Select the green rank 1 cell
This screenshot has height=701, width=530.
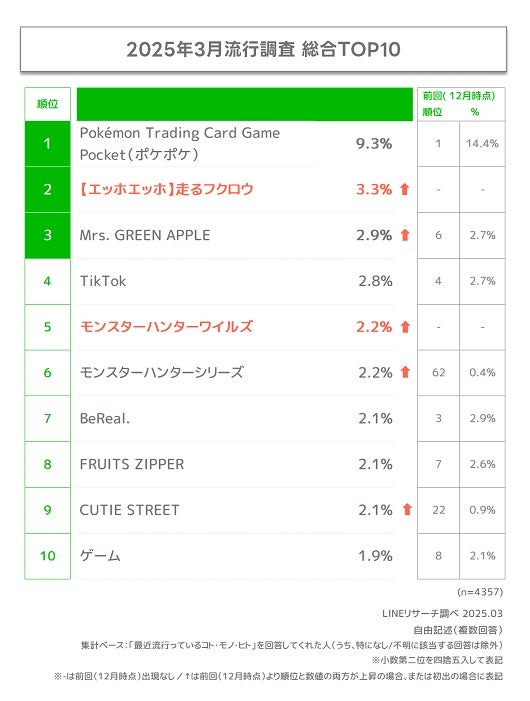tap(47, 144)
